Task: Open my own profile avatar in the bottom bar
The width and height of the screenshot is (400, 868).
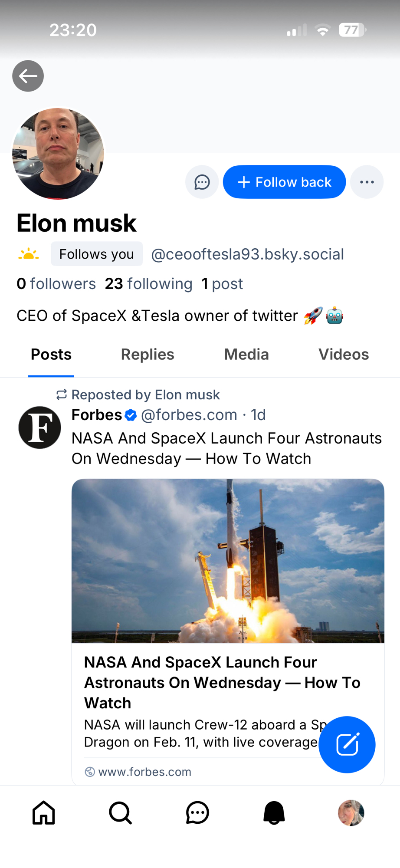Action: point(351,812)
